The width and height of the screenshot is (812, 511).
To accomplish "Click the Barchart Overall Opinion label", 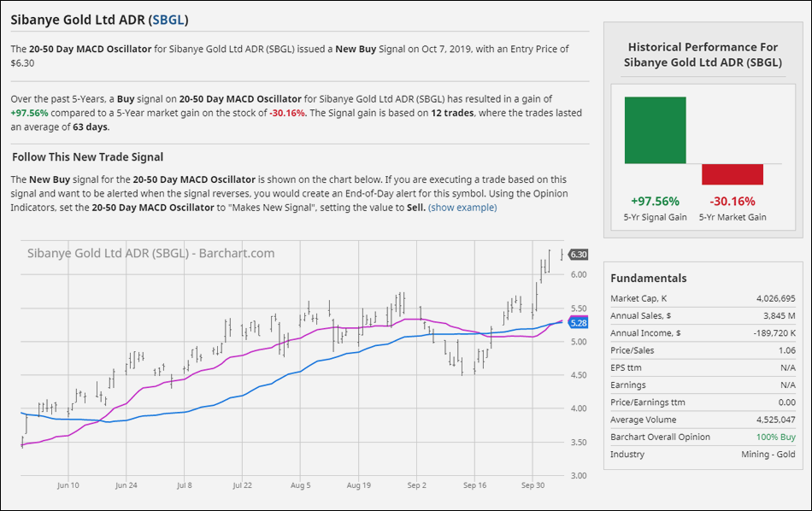I will coord(660,438).
